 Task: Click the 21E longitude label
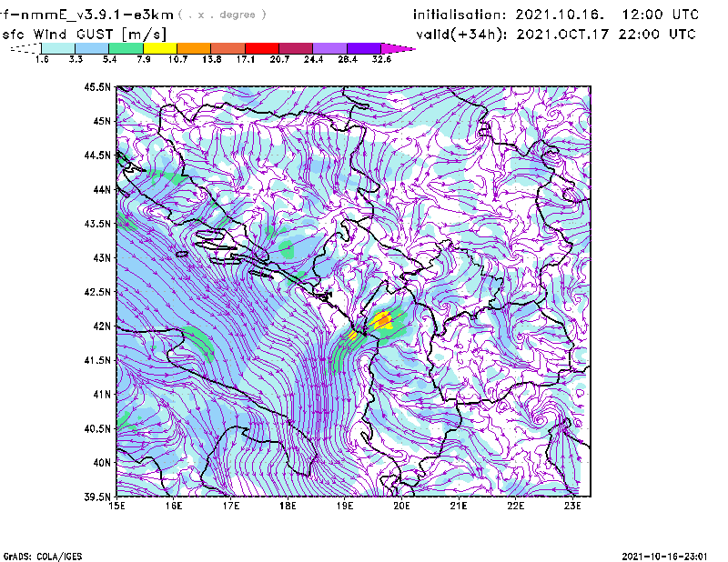coord(459,506)
